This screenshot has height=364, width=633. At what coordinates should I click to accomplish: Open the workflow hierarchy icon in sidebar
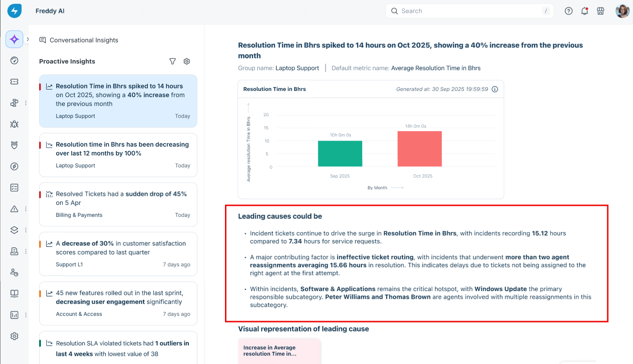14,103
